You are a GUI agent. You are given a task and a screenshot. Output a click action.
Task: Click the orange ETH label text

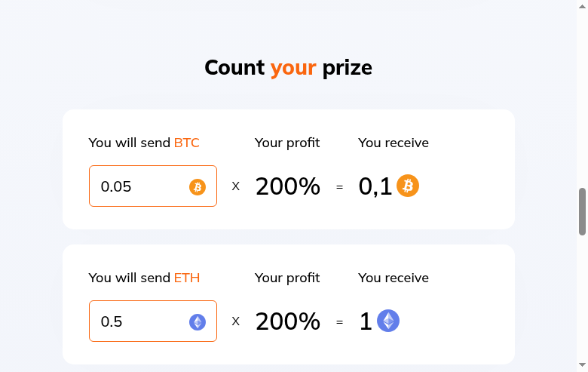click(187, 278)
